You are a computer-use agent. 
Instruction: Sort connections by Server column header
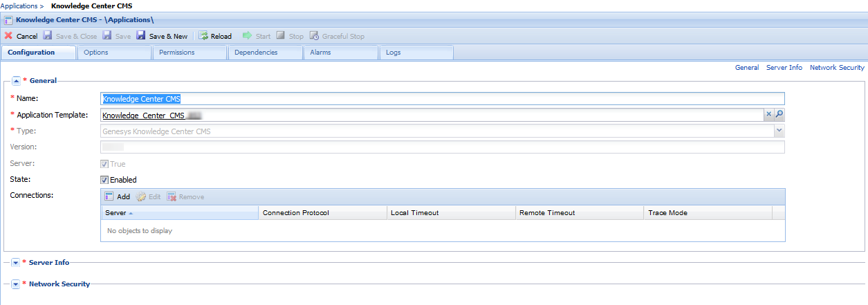[178, 213]
